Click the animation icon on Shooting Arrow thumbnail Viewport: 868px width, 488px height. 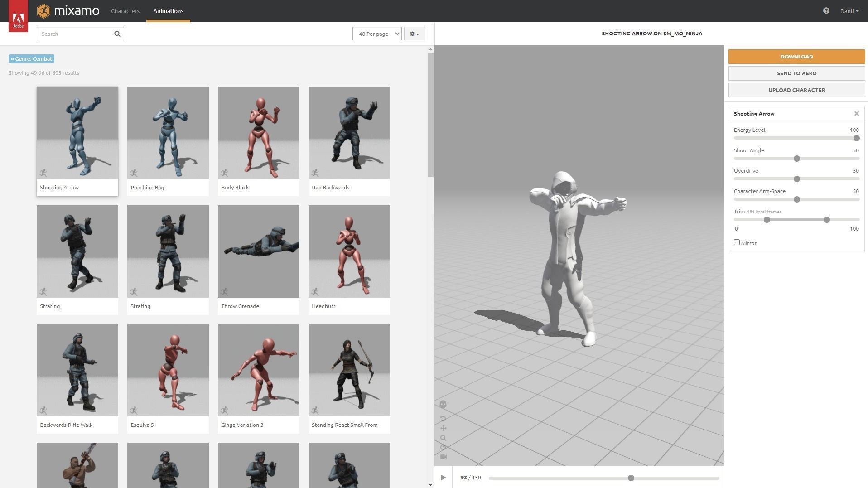[x=43, y=173]
